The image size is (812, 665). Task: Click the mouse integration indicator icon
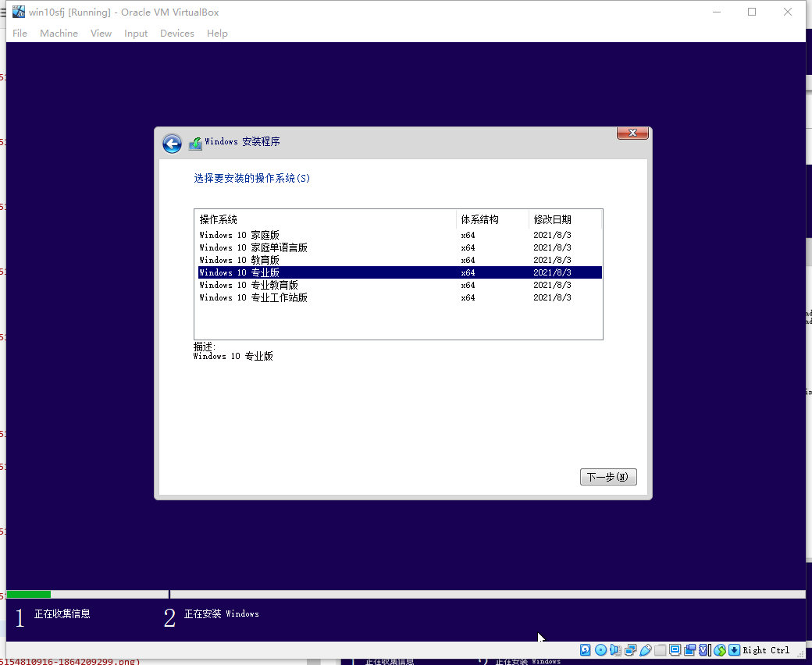720,650
